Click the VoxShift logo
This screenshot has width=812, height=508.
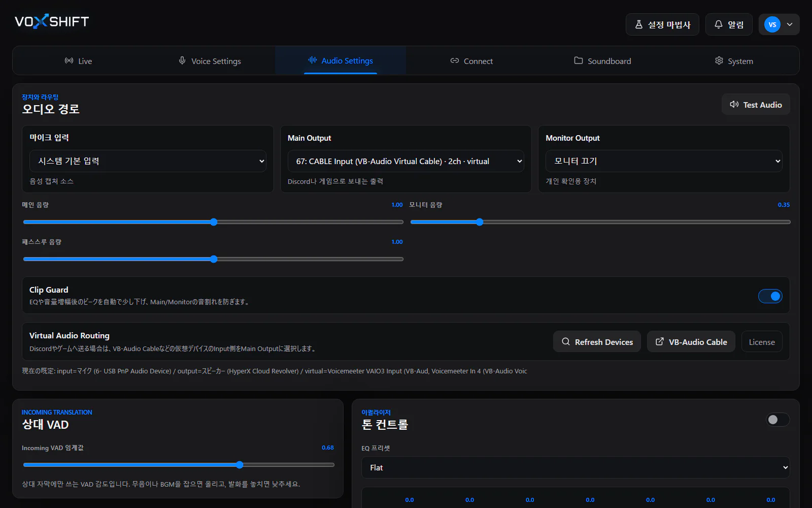(x=52, y=21)
